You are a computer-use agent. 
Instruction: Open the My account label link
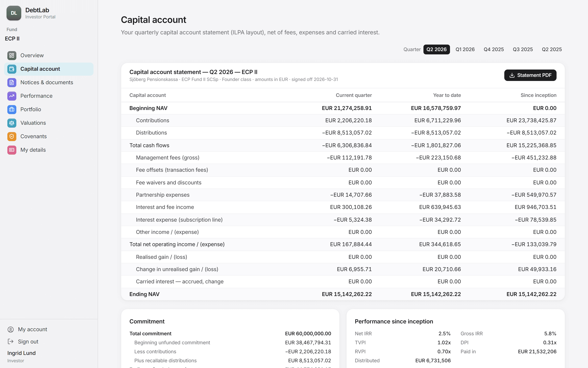tap(32, 329)
